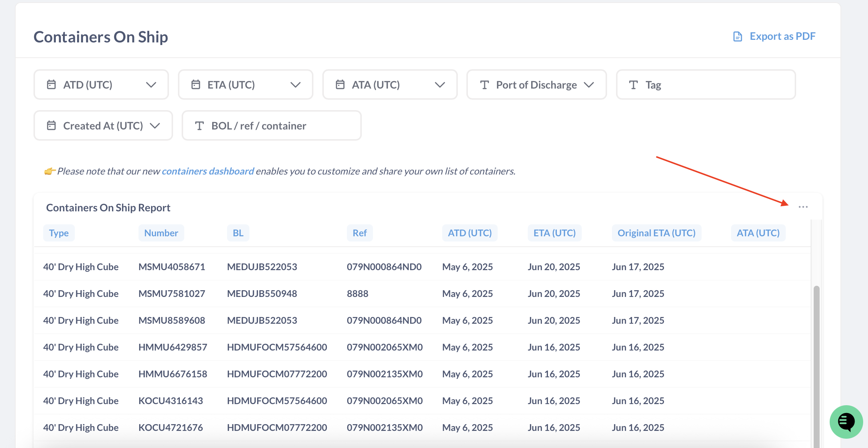Expand the Port of Discharge dropdown chevron
The image size is (868, 448).
[589, 85]
